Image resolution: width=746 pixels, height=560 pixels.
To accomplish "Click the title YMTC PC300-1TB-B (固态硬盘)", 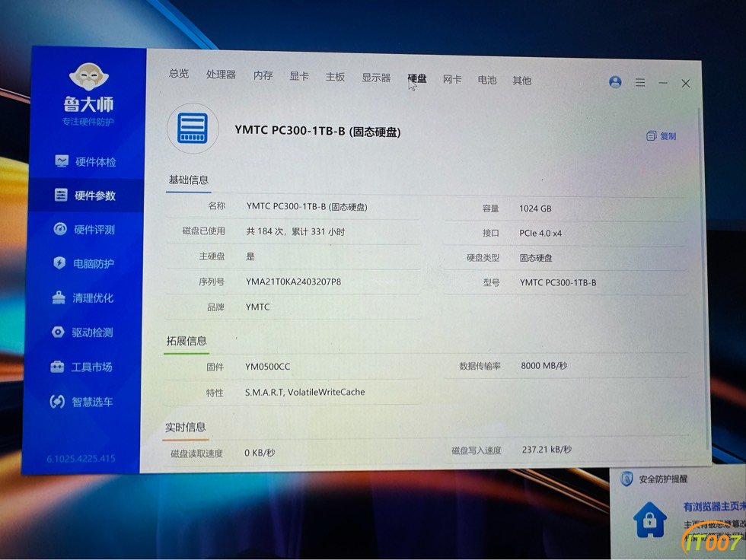I will (317, 131).
